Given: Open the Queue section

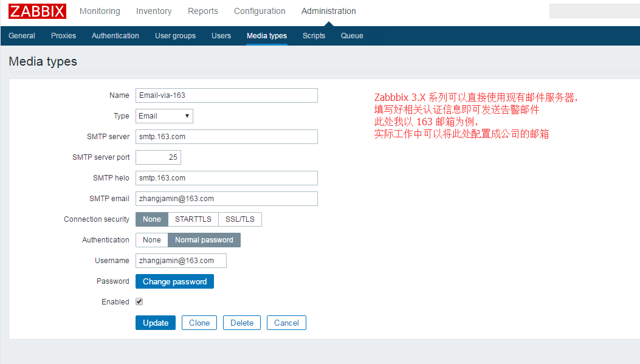Looking at the screenshot, I should tap(352, 35).
